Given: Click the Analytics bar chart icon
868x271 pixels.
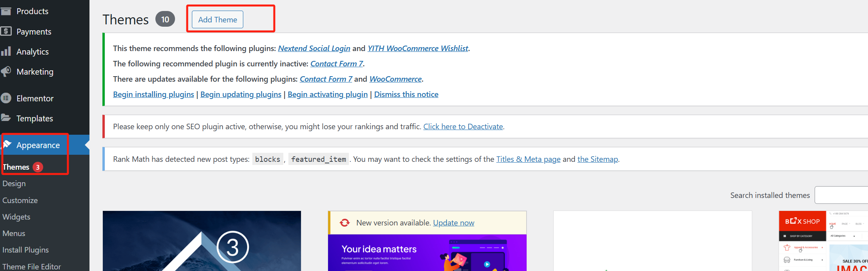Looking at the screenshot, I should (6, 51).
